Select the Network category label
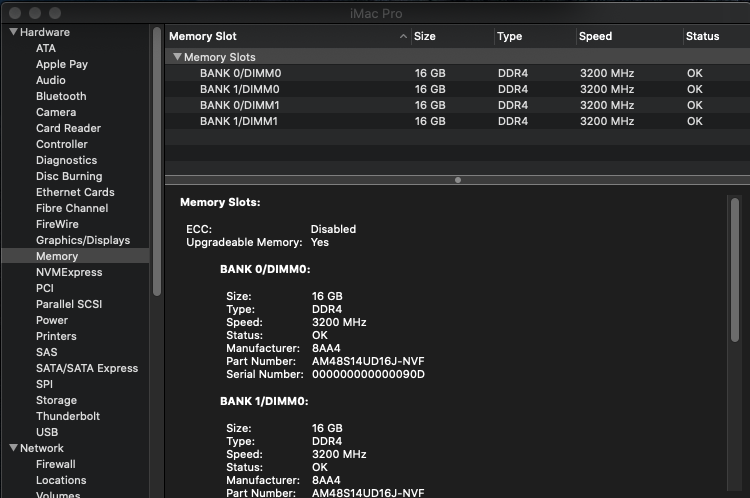Image resolution: width=750 pixels, height=498 pixels. [x=42, y=448]
